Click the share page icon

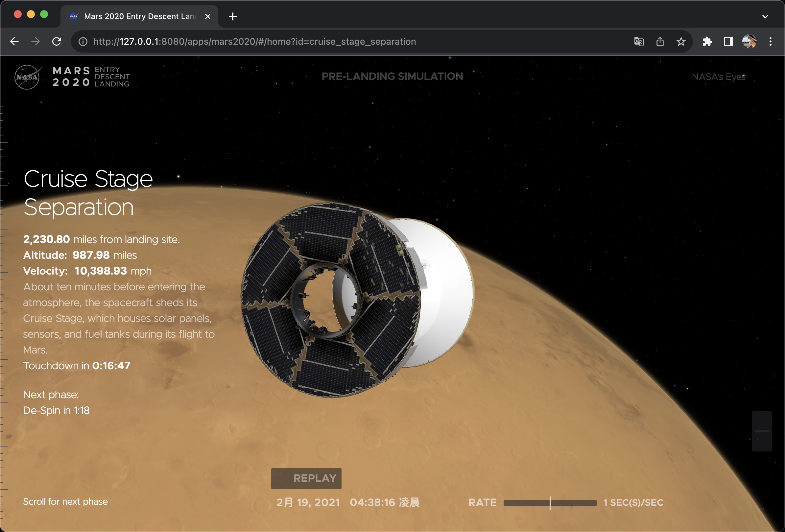point(660,41)
